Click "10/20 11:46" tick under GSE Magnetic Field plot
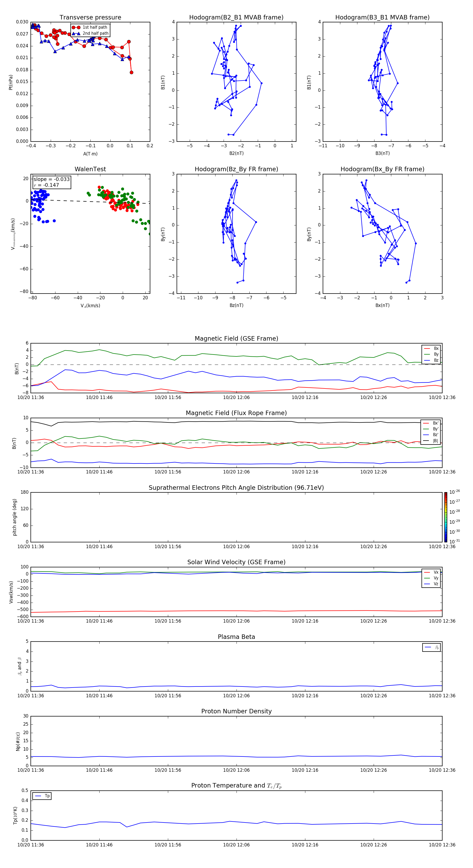Image resolution: width=473 pixels, height=868 pixels. [99, 398]
